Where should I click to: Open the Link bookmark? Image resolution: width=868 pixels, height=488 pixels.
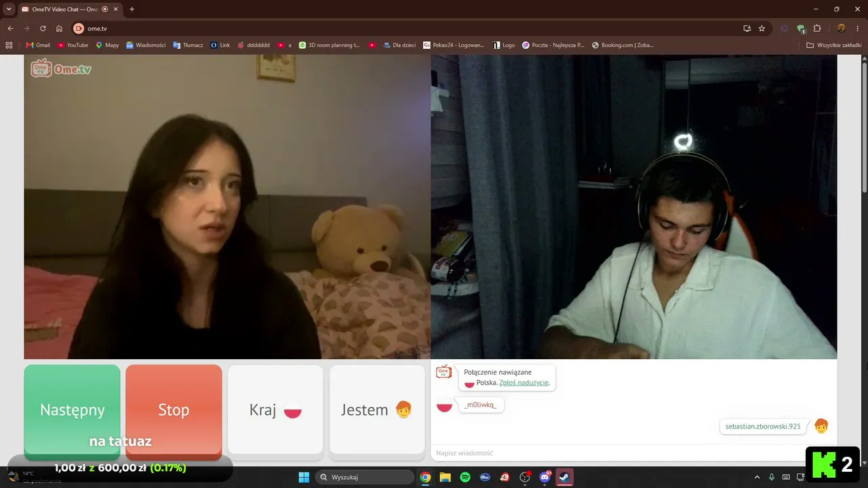coord(220,45)
